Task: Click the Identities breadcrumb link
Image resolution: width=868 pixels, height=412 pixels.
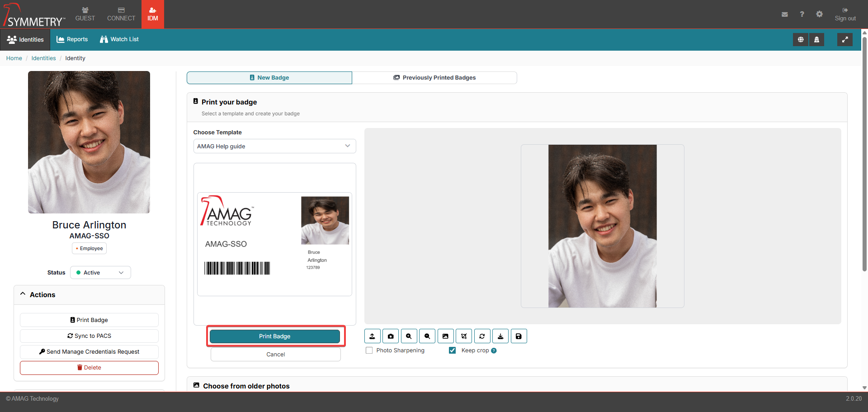Action: pyautogui.click(x=43, y=58)
